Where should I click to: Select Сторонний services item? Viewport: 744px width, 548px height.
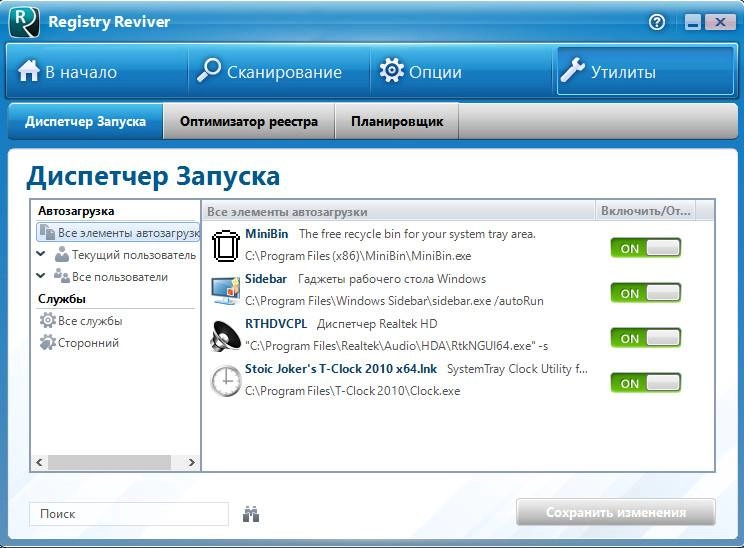[x=88, y=343]
